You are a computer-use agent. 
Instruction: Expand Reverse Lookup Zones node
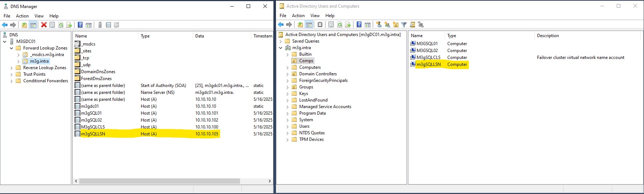[x=11, y=68]
